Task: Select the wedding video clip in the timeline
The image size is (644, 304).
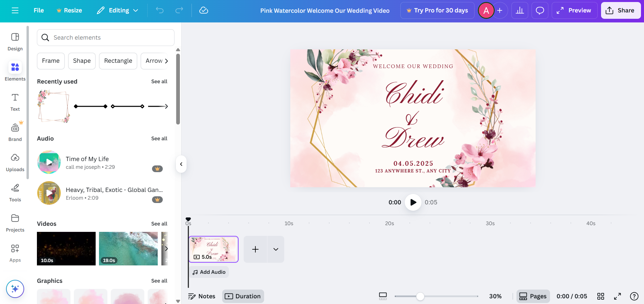Action: (x=213, y=249)
